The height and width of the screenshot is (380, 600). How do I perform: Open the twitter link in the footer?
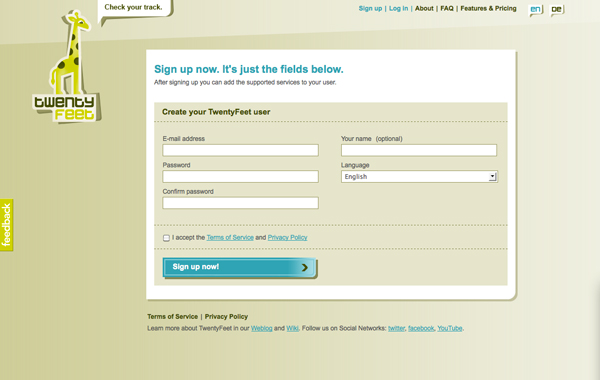pyautogui.click(x=396, y=328)
